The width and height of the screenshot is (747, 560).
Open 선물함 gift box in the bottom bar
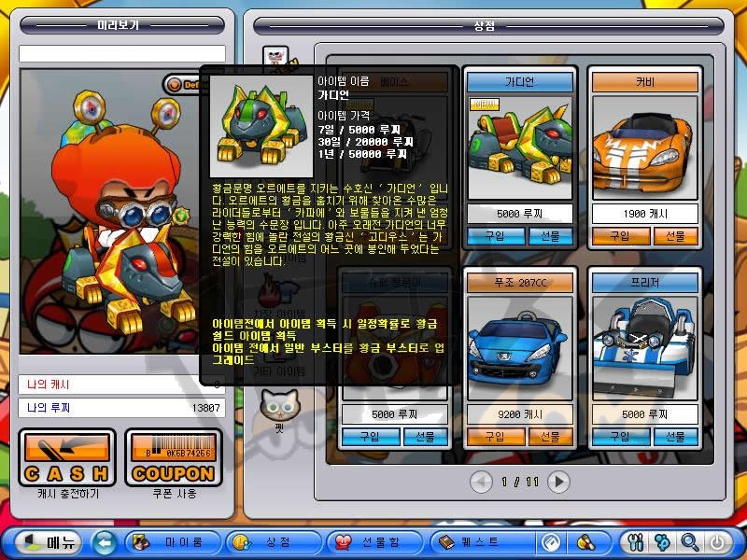[374, 542]
